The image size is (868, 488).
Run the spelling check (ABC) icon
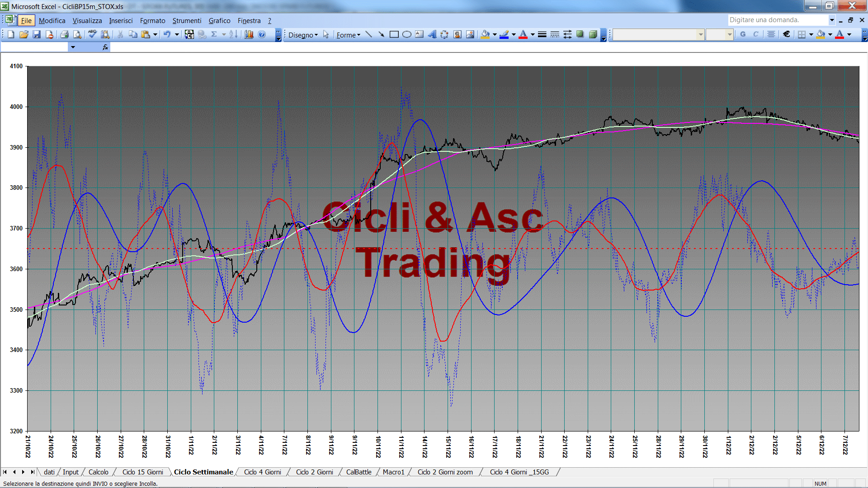93,34
